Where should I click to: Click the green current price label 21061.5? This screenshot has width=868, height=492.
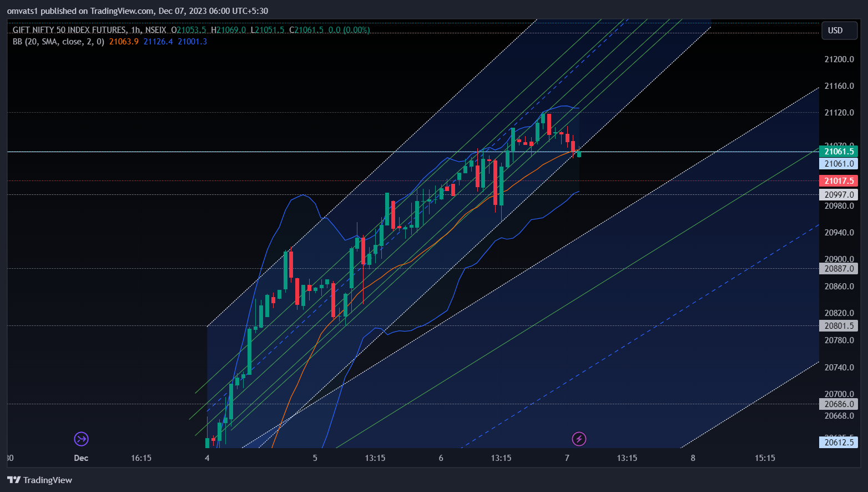coord(839,152)
